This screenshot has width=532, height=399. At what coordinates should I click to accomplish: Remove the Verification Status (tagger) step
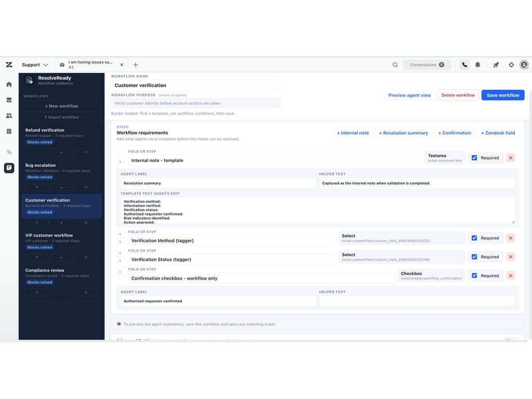511,257
